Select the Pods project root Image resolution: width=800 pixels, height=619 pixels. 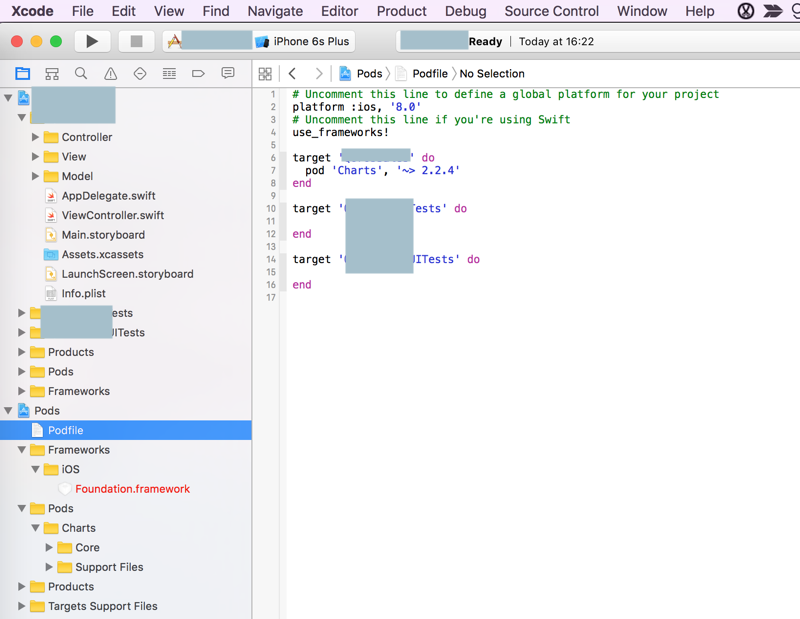[47, 410]
